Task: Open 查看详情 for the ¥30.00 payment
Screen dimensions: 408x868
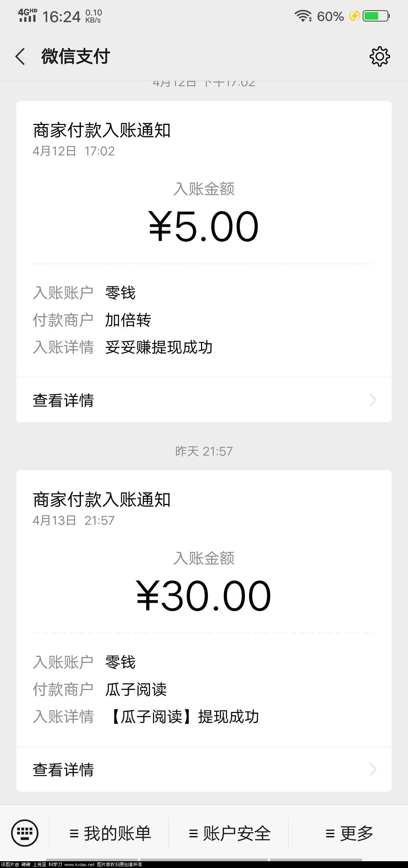Action: click(204, 769)
